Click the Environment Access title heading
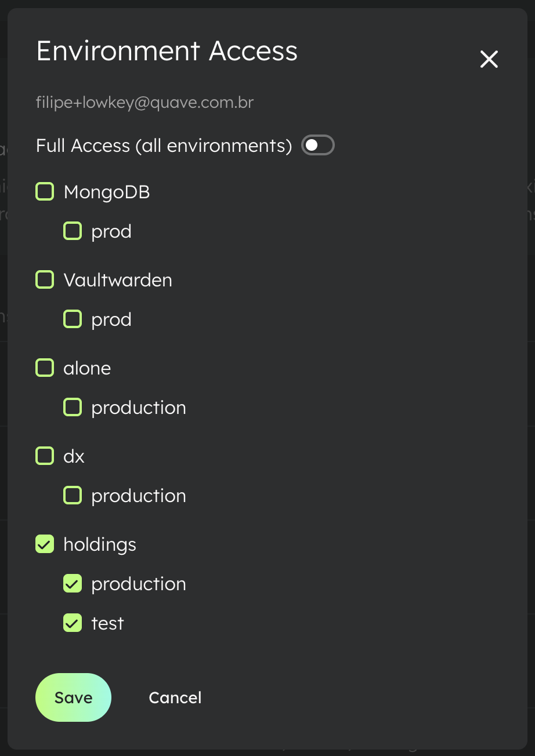535x756 pixels. pos(167,51)
